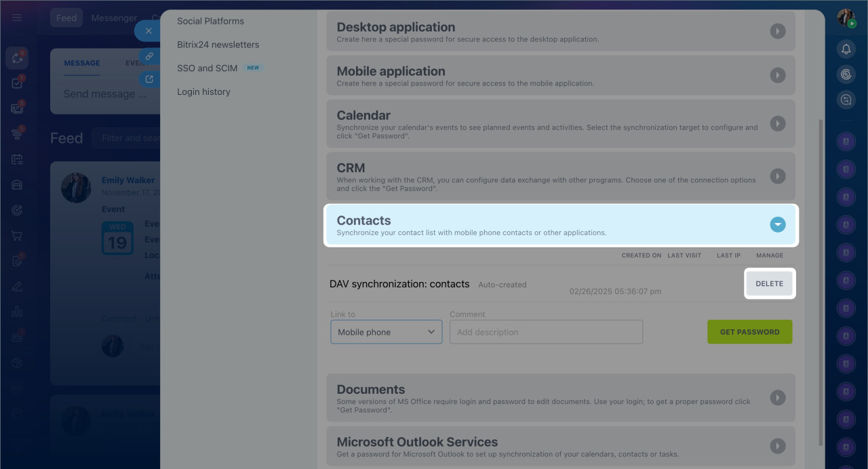
Task: Expand the Mobile application section
Action: [x=777, y=75]
